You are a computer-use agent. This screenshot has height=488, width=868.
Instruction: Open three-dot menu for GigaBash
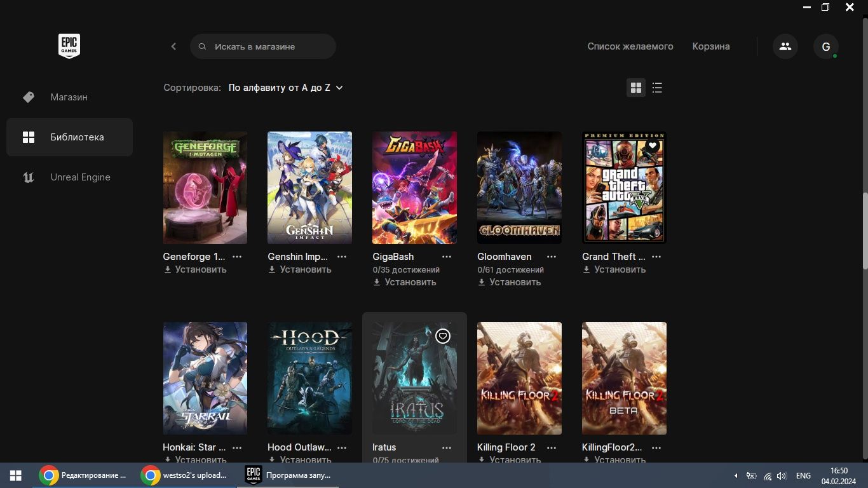click(447, 257)
